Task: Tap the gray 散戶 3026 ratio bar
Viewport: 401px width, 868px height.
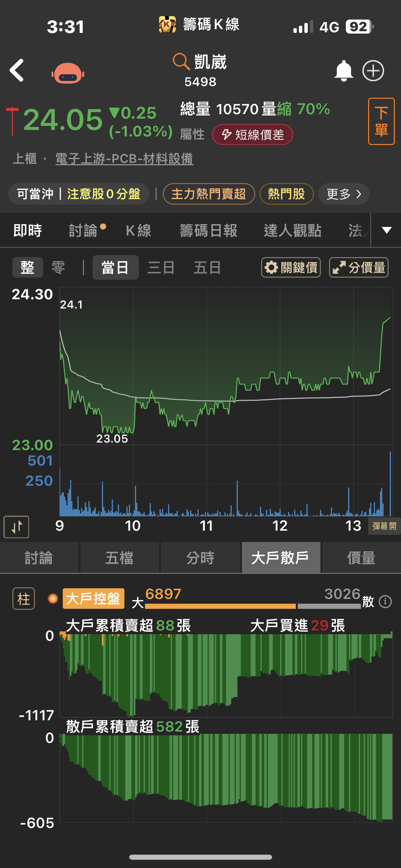Action: (x=329, y=606)
